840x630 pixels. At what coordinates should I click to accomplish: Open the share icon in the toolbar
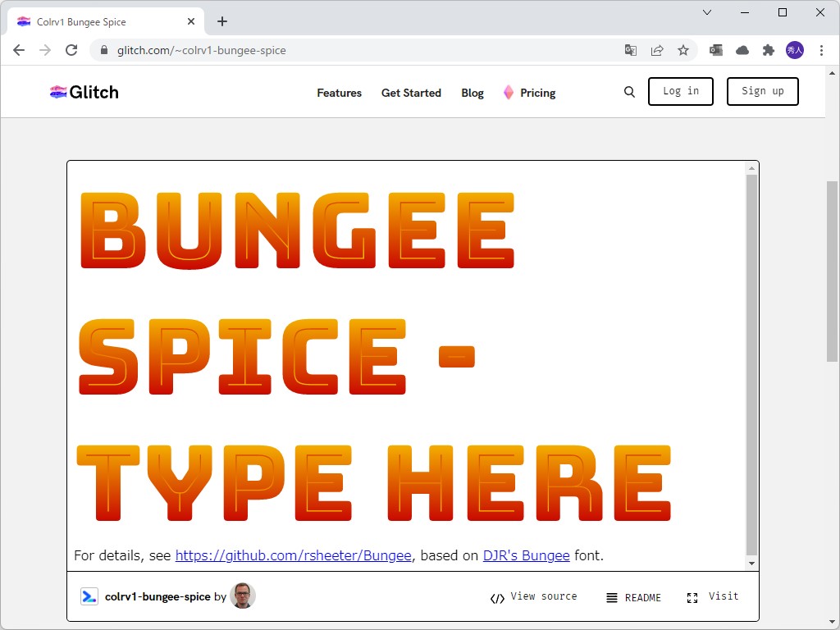click(x=657, y=50)
